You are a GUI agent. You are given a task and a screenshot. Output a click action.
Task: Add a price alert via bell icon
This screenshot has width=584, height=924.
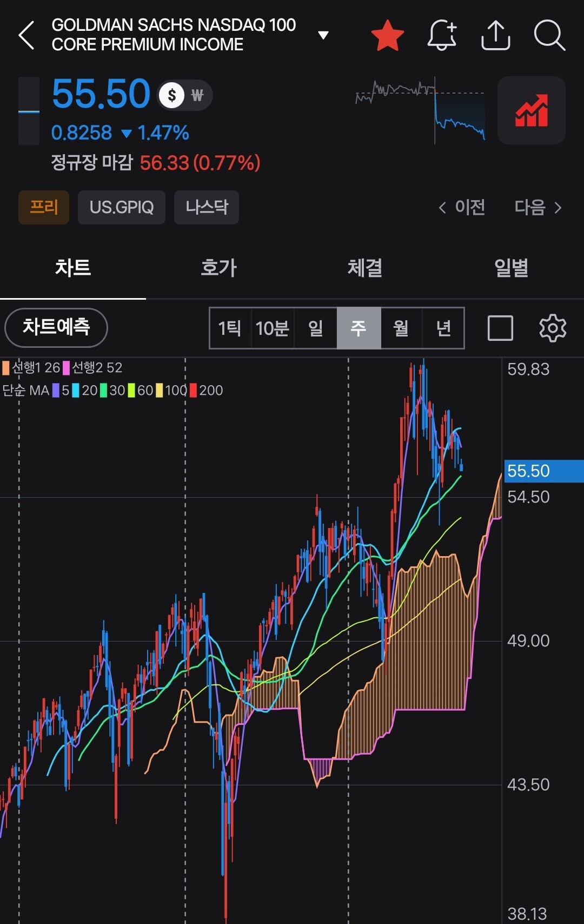(x=442, y=35)
